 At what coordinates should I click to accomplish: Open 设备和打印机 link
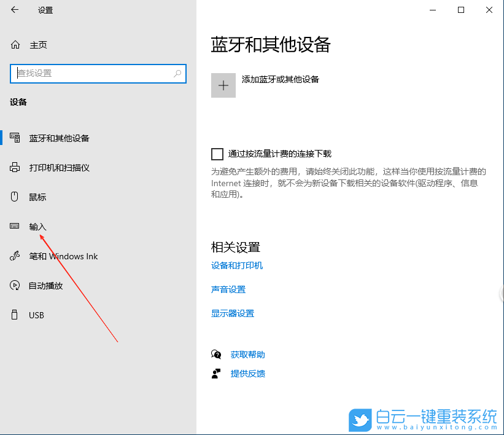click(x=238, y=265)
